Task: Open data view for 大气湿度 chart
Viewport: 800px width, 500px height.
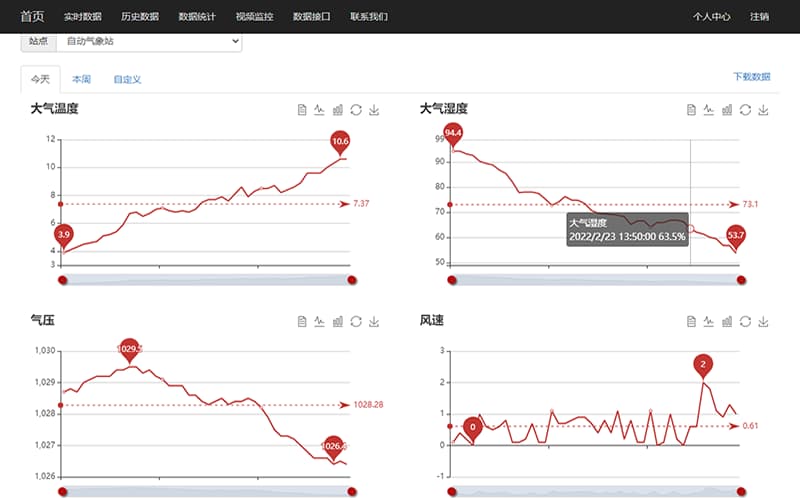Action: [691, 110]
